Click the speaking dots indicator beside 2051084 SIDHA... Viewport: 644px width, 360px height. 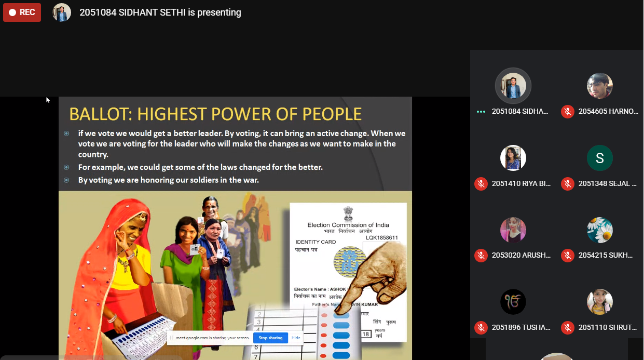coord(481,111)
